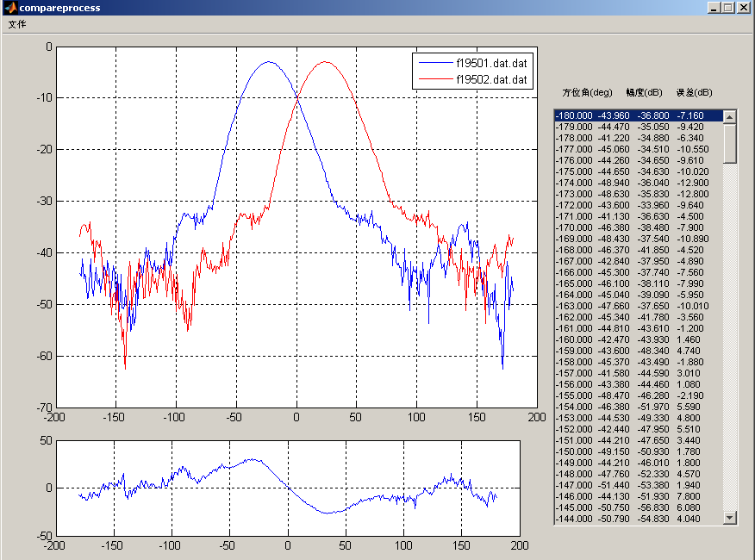755x560 pixels.
Task: Select the row starting with -171.000
Action: pyautogui.click(x=639, y=216)
